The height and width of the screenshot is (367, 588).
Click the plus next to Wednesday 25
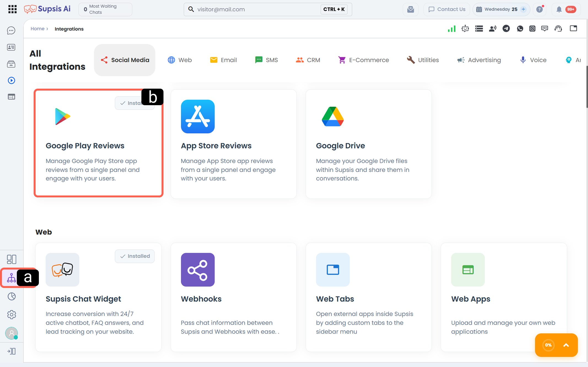point(523,9)
